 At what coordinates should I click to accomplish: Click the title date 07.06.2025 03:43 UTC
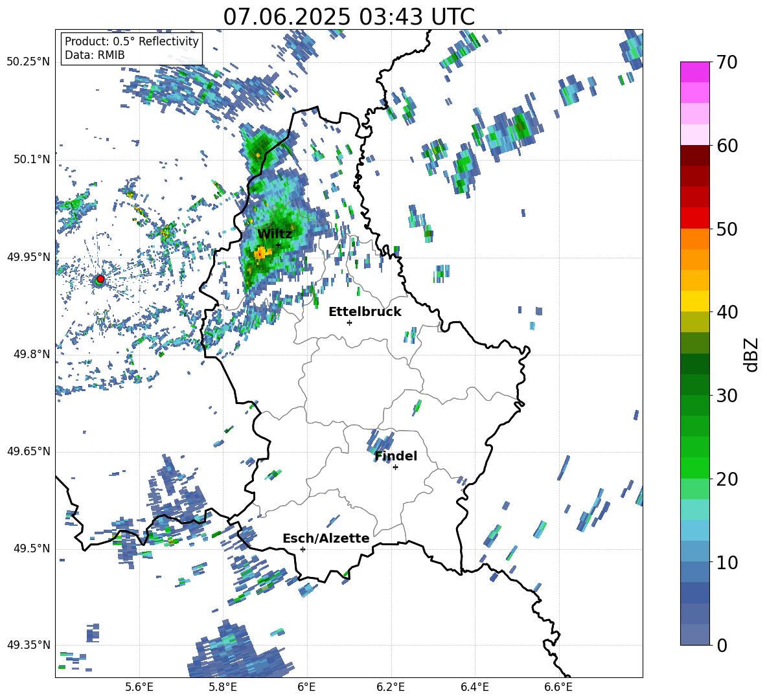click(x=349, y=17)
